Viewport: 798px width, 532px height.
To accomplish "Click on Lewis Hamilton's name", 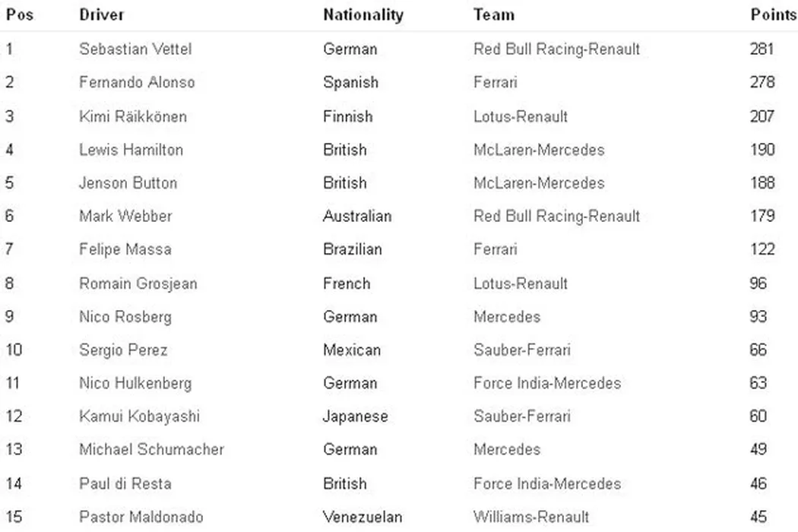I will pyautogui.click(x=131, y=150).
